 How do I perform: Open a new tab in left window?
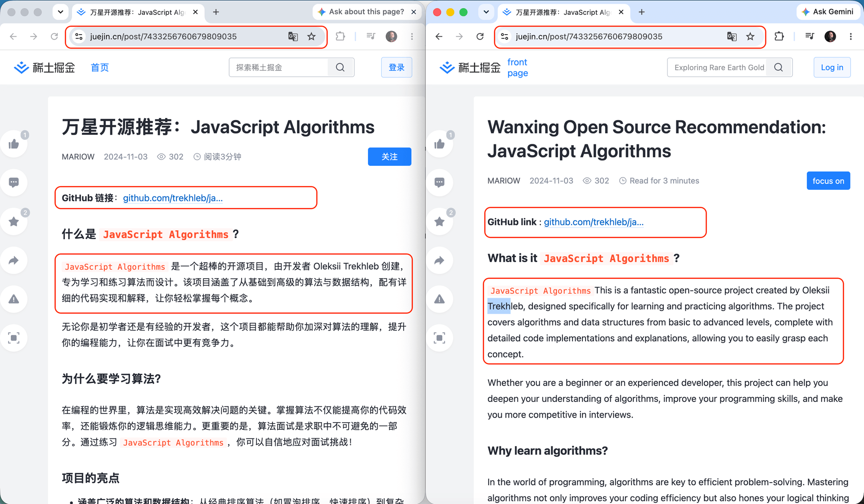click(216, 12)
